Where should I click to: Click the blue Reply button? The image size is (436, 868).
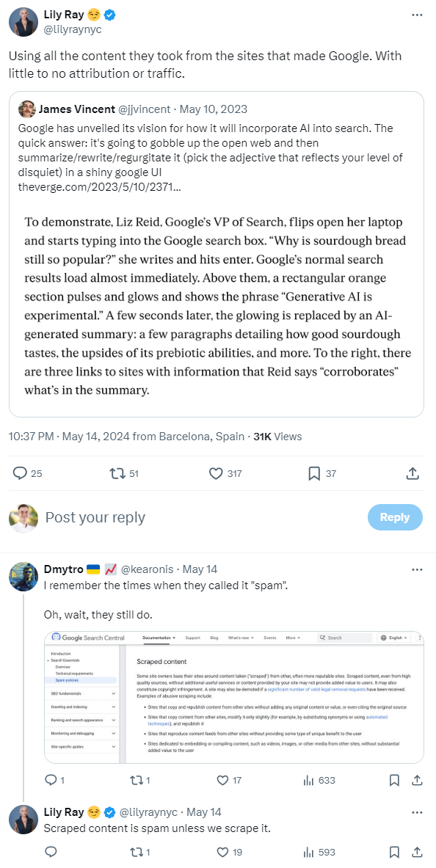click(x=395, y=517)
